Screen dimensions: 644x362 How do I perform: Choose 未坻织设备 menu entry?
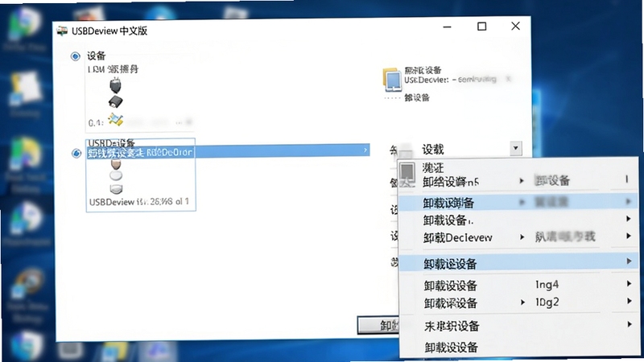[x=452, y=327]
